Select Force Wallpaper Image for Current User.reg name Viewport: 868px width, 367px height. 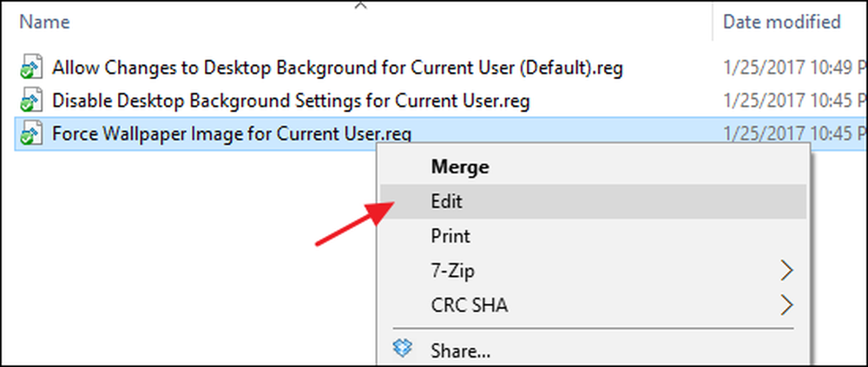[232, 134]
